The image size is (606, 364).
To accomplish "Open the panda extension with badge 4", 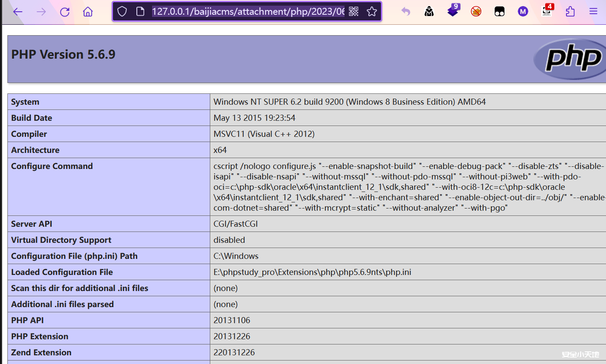I will point(546,12).
